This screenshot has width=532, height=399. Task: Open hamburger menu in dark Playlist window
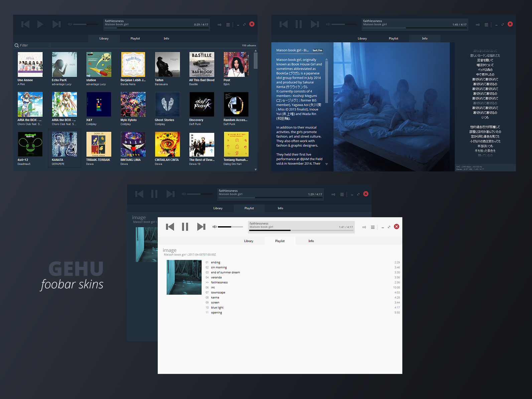pyautogui.click(x=342, y=194)
